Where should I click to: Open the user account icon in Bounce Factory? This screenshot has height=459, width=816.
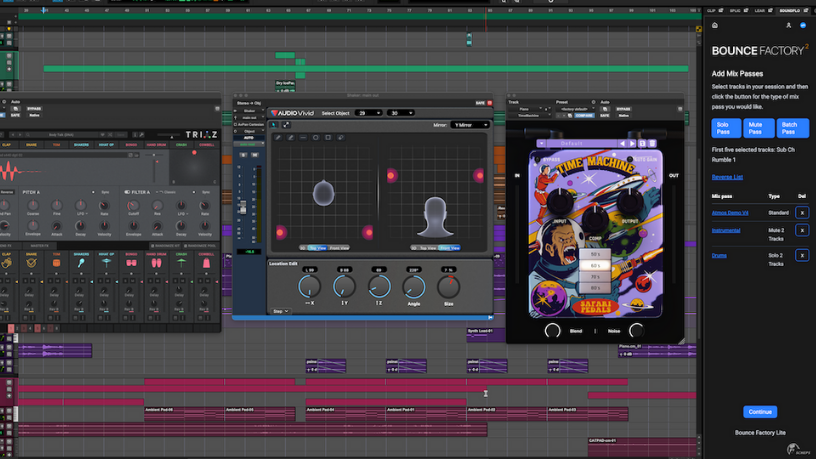pos(788,25)
